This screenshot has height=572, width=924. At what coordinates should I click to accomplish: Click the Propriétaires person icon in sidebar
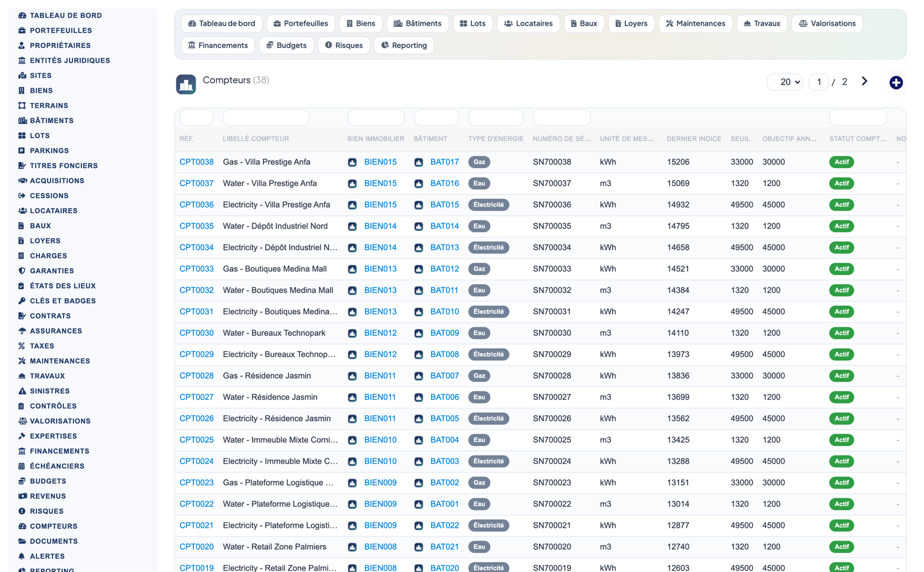click(x=22, y=45)
